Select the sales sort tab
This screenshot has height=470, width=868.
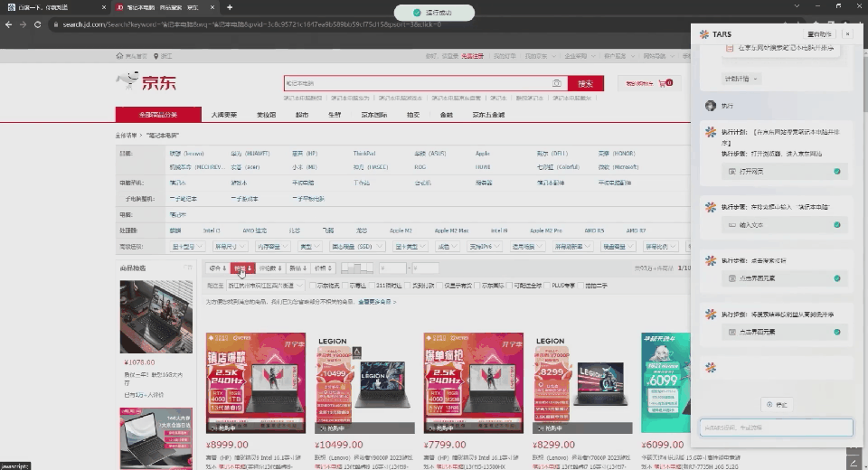[242, 268]
